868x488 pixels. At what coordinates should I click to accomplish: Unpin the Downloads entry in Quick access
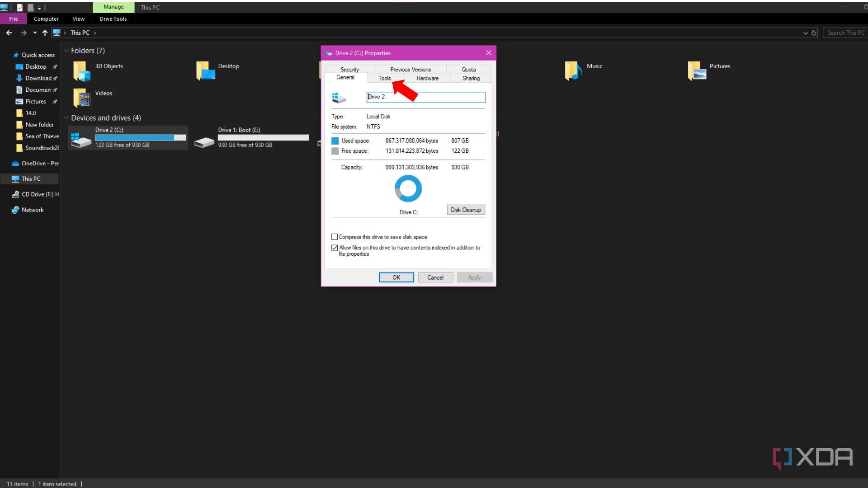pos(55,78)
